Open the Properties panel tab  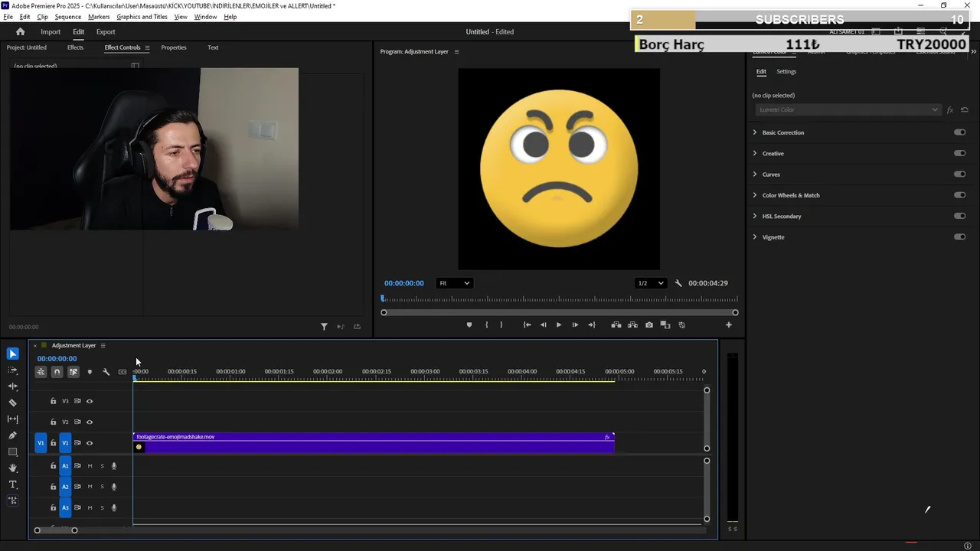[x=174, y=47]
